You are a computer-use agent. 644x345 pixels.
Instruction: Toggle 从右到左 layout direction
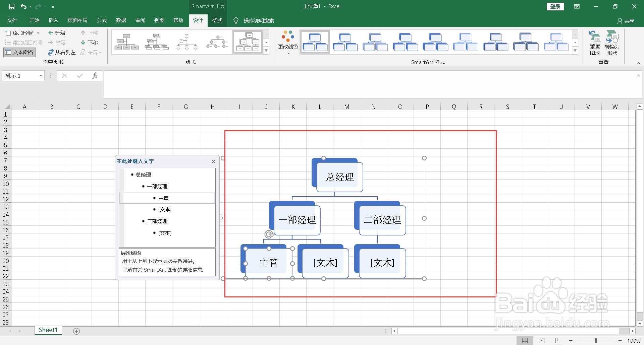(61, 52)
